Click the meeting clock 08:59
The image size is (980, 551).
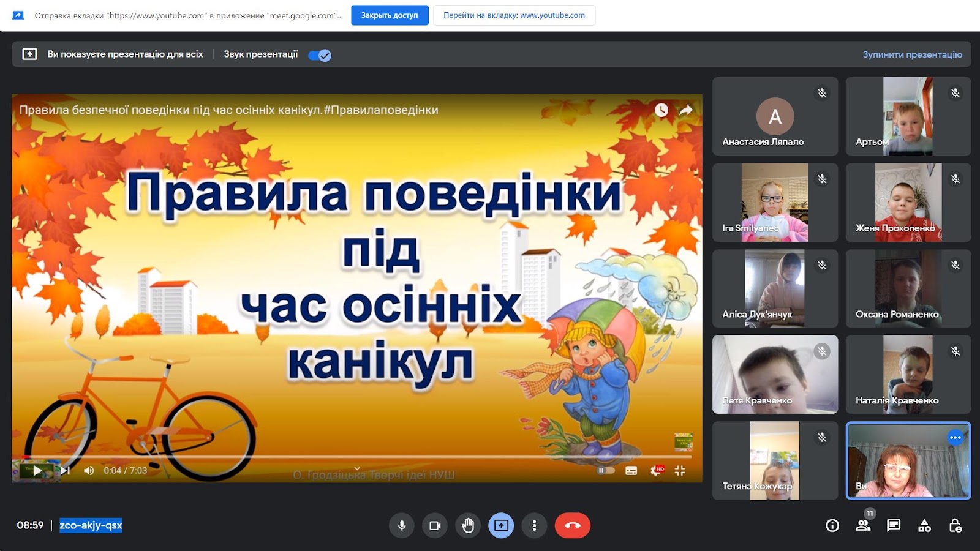30,525
